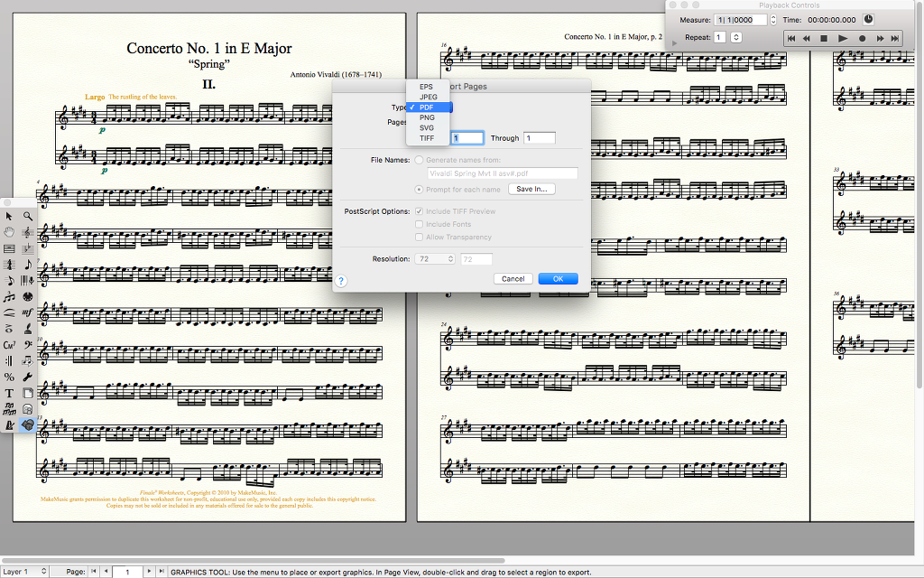Select the Repeat barline tool
The image size is (924, 578).
[x=9, y=360]
